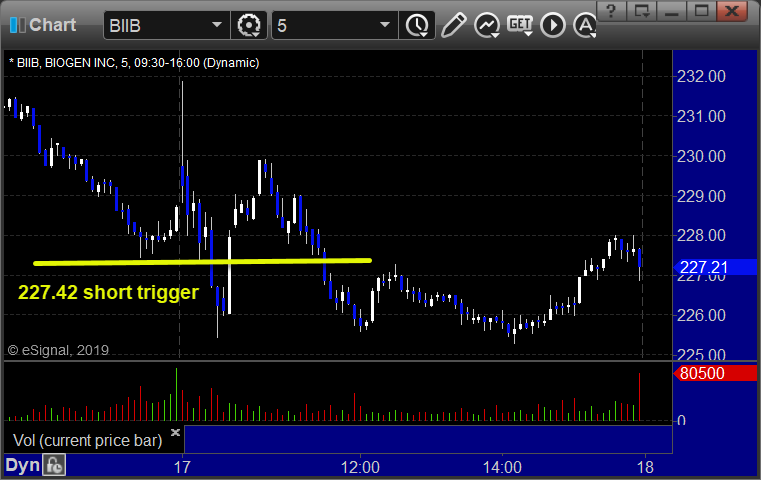
Task: Open the GET studies icon
Action: [x=520, y=25]
